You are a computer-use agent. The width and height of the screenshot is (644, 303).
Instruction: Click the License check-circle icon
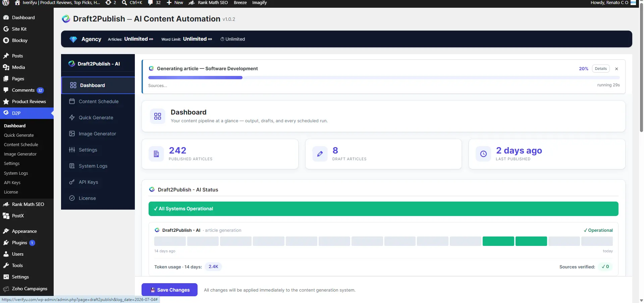(72, 198)
